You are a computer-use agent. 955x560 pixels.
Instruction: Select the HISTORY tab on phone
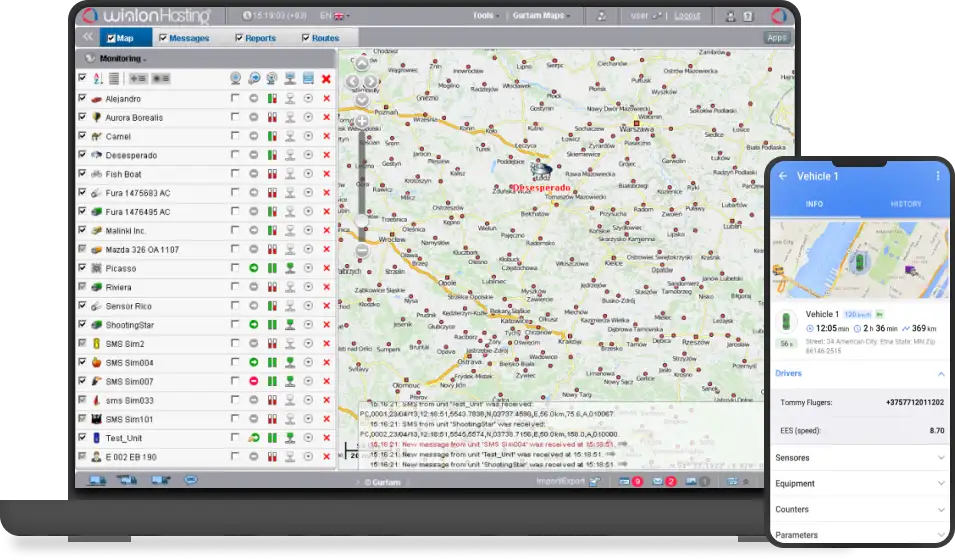(906, 204)
